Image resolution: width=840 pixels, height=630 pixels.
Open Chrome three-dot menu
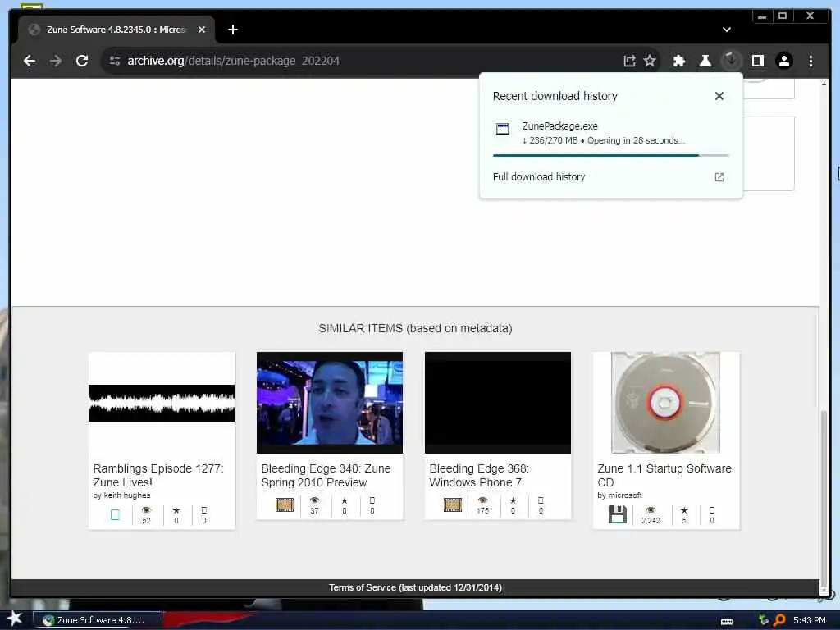810,61
